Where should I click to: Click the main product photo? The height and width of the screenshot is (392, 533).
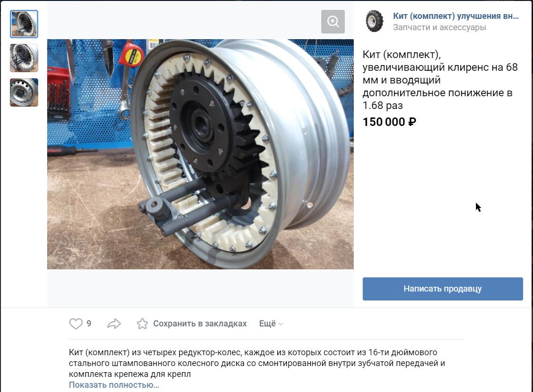(200, 154)
